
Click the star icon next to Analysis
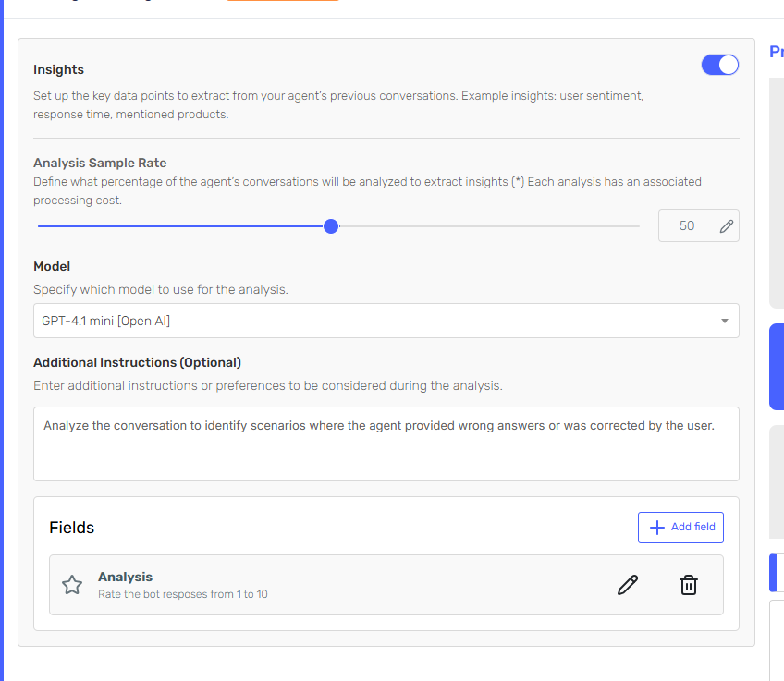[x=72, y=584]
